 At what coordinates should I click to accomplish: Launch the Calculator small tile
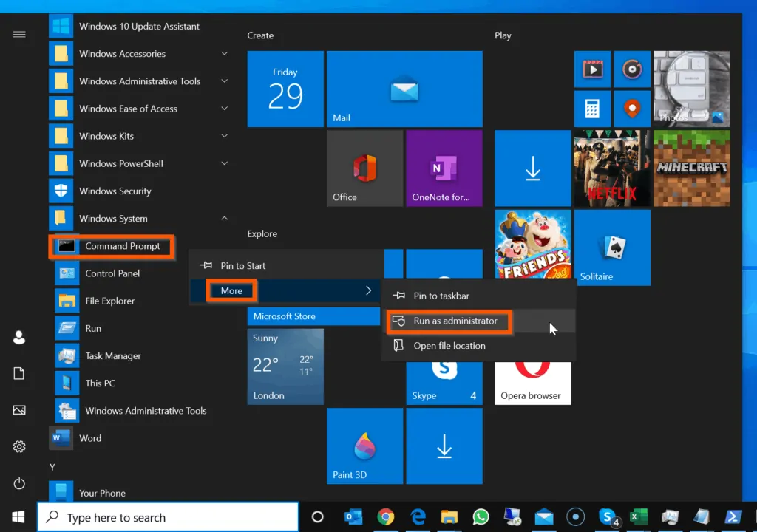(592, 109)
